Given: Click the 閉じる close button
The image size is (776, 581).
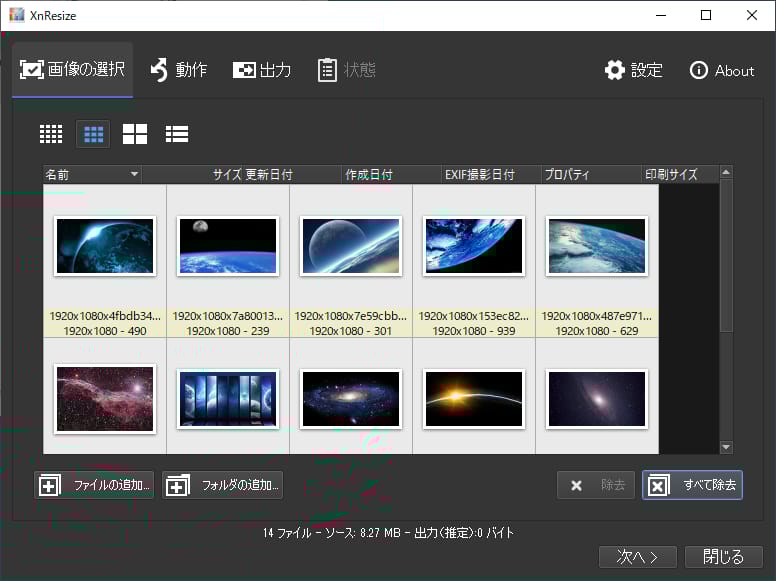Looking at the screenshot, I should 724,557.
